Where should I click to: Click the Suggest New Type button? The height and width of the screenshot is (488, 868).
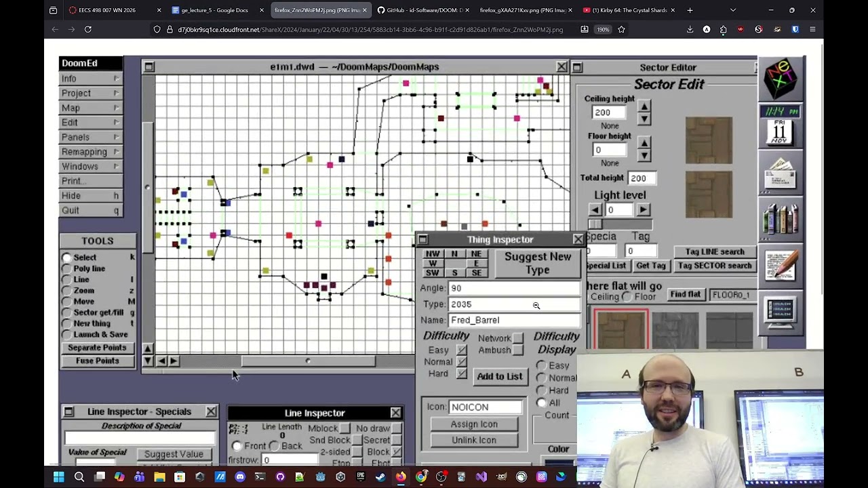538,263
